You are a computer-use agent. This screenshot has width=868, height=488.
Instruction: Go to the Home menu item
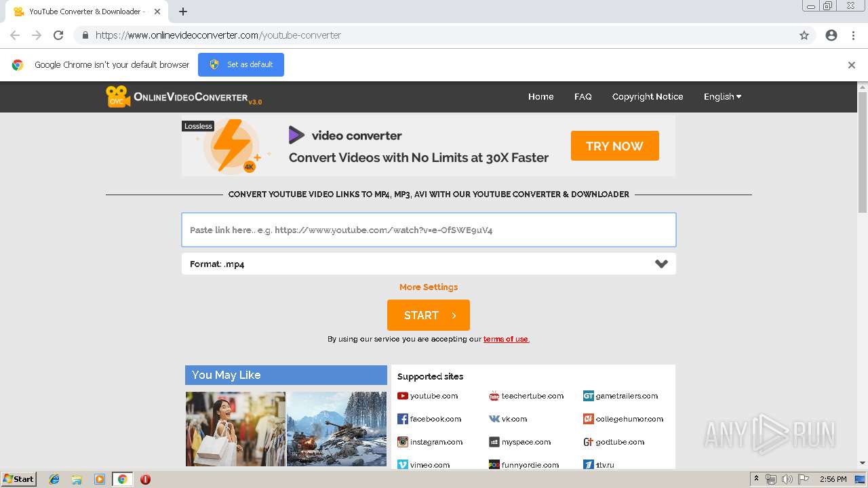point(540,97)
